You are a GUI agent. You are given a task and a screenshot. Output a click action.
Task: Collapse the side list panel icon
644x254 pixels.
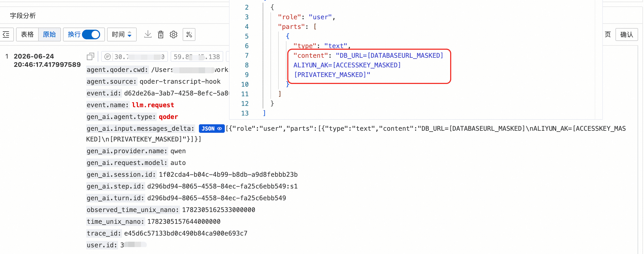(x=6, y=34)
